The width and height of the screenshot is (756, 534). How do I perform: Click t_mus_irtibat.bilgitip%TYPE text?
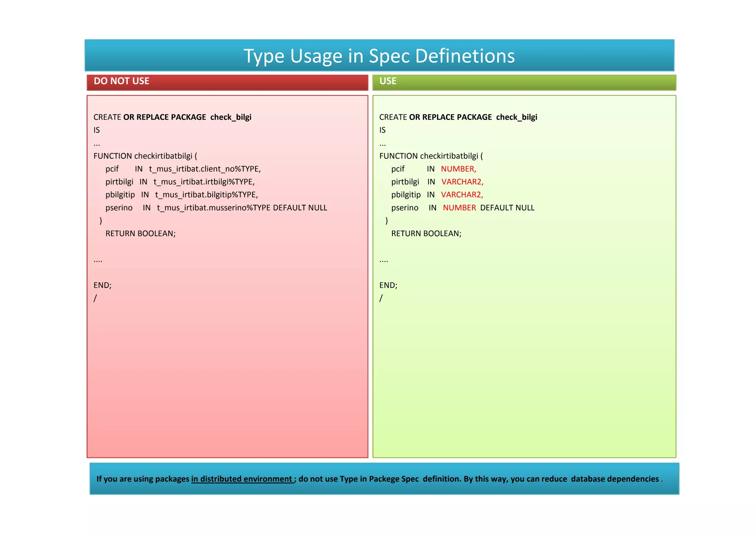tap(206, 195)
